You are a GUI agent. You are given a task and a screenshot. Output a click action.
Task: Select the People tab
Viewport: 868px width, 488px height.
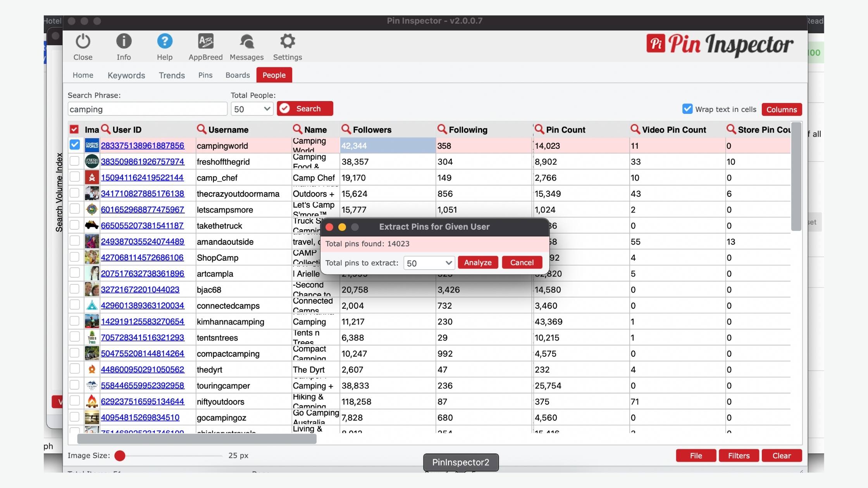point(274,75)
